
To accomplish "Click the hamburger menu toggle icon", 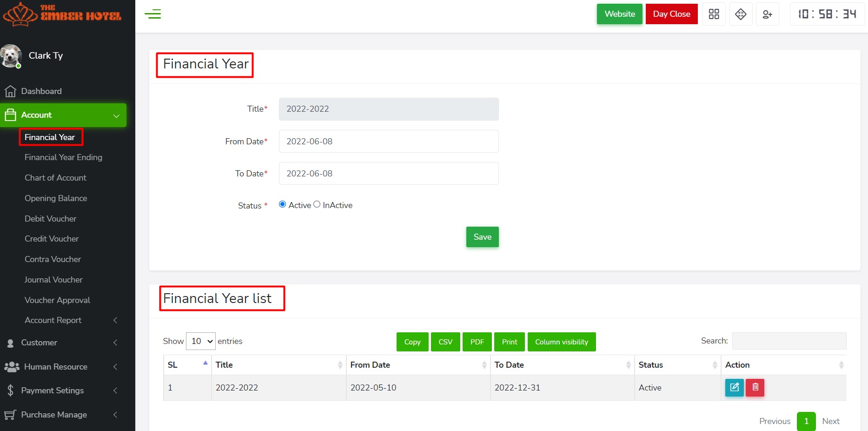I will [x=152, y=14].
